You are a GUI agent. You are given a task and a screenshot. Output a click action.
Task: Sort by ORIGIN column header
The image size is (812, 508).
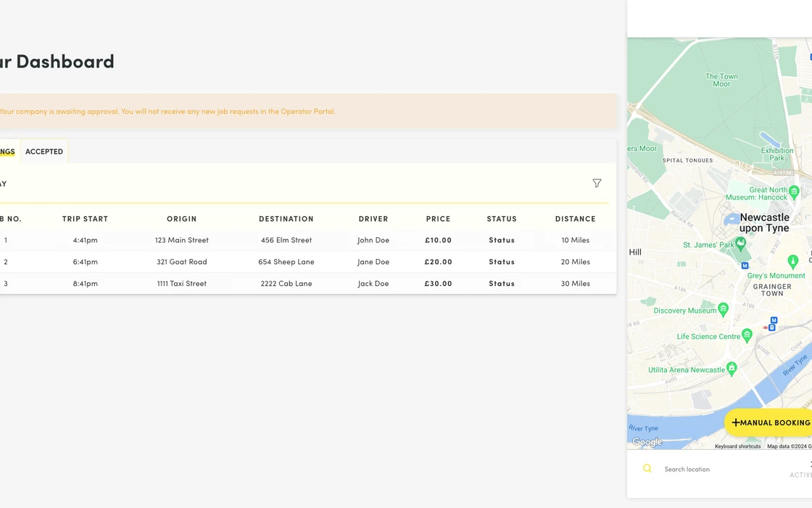coord(182,218)
